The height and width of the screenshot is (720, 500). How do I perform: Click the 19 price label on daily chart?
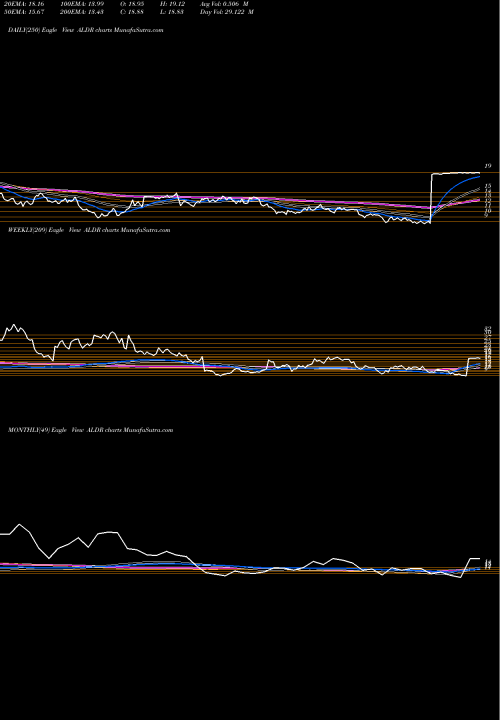pyautogui.click(x=488, y=166)
